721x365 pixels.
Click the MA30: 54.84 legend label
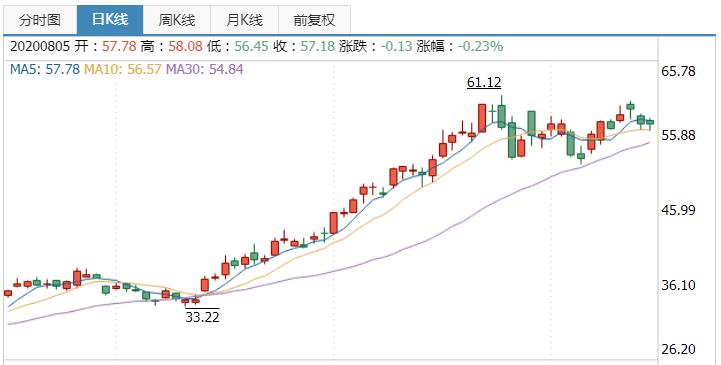tap(205, 69)
